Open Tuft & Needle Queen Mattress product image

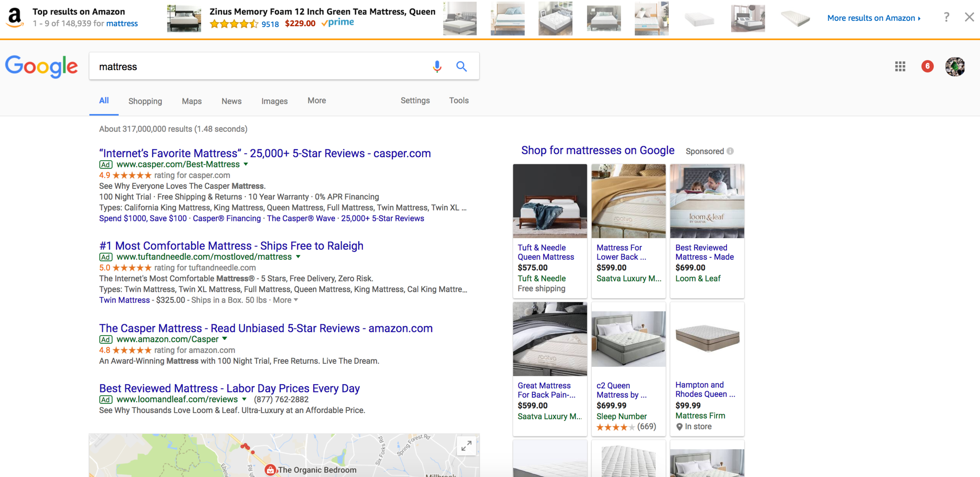point(550,201)
